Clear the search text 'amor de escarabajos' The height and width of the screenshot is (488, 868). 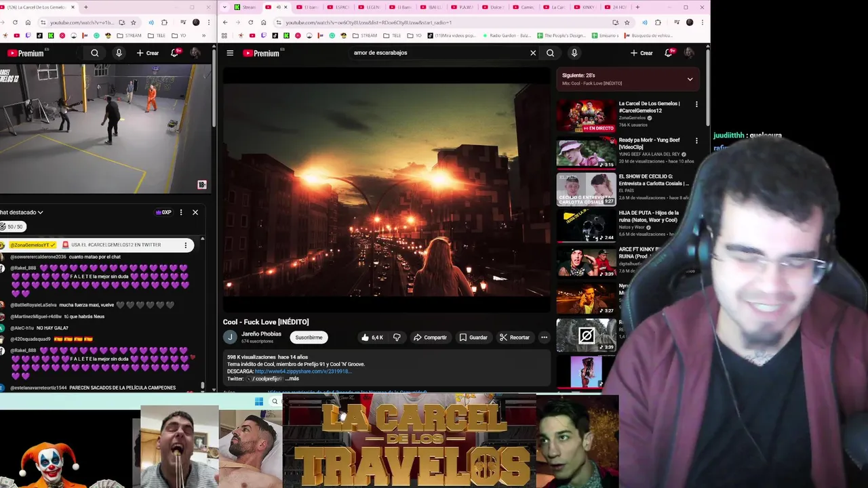(533, 53)
